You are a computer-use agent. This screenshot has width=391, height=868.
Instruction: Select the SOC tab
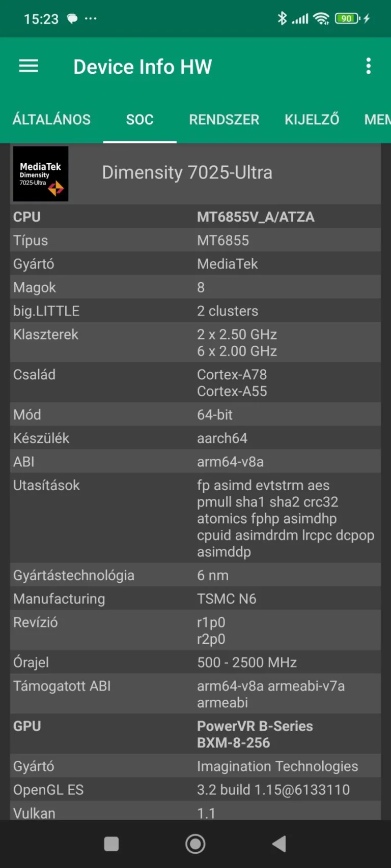(x=139, y=119)
